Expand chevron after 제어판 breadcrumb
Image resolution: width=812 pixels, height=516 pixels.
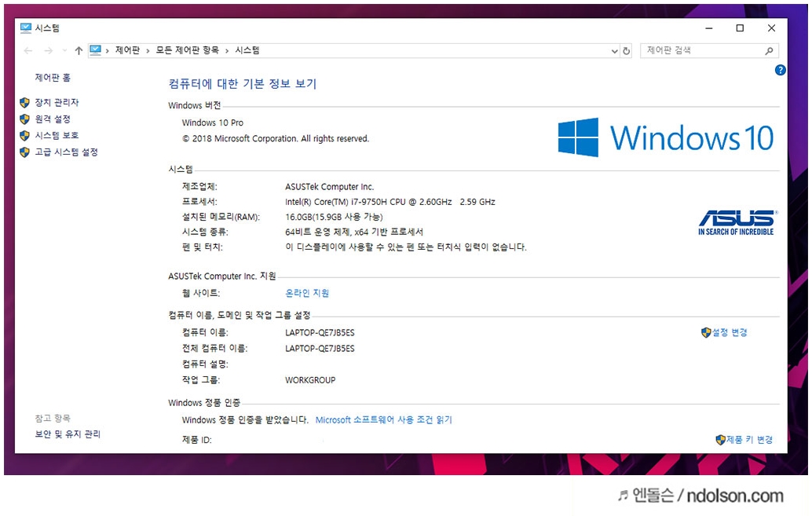tap(148, 51)
